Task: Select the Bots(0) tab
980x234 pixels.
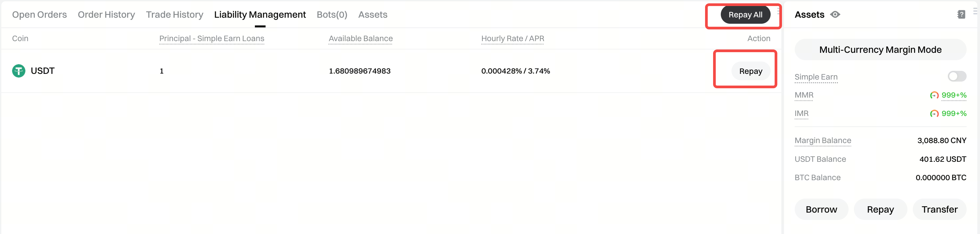Action: (x=332, y=14)
